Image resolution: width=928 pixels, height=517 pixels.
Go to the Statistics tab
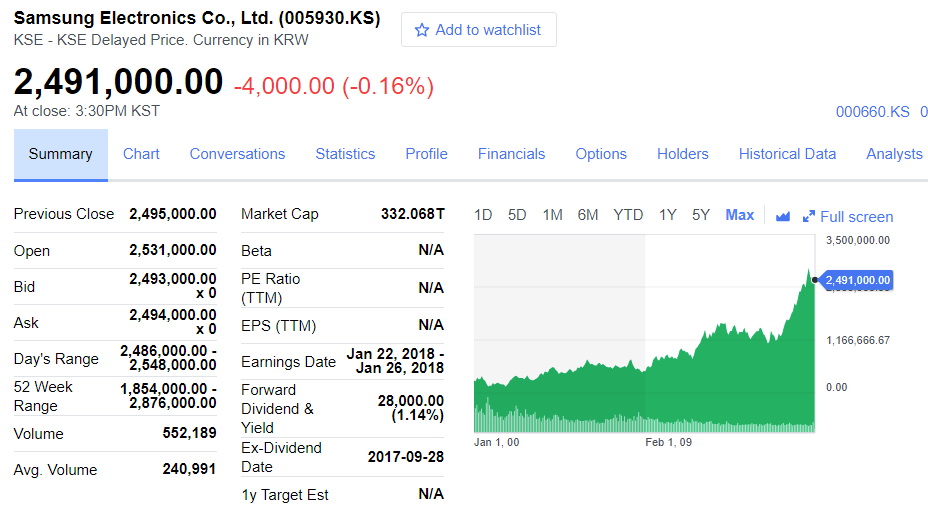[345, 154]
